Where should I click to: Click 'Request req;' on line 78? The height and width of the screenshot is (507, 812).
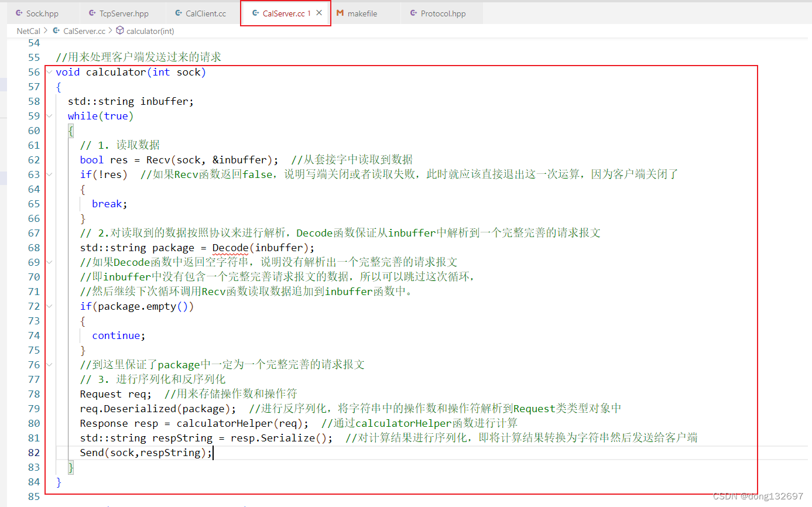116,394
